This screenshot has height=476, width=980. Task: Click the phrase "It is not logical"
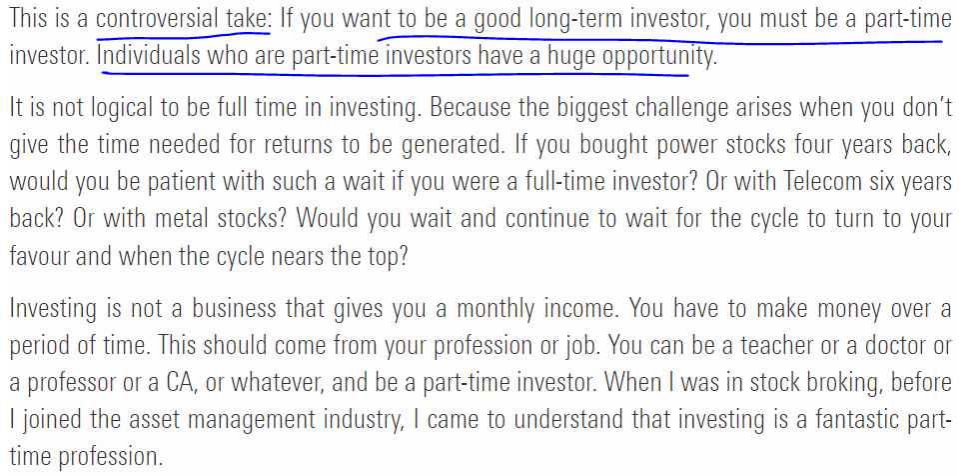[x=76, y=107]
